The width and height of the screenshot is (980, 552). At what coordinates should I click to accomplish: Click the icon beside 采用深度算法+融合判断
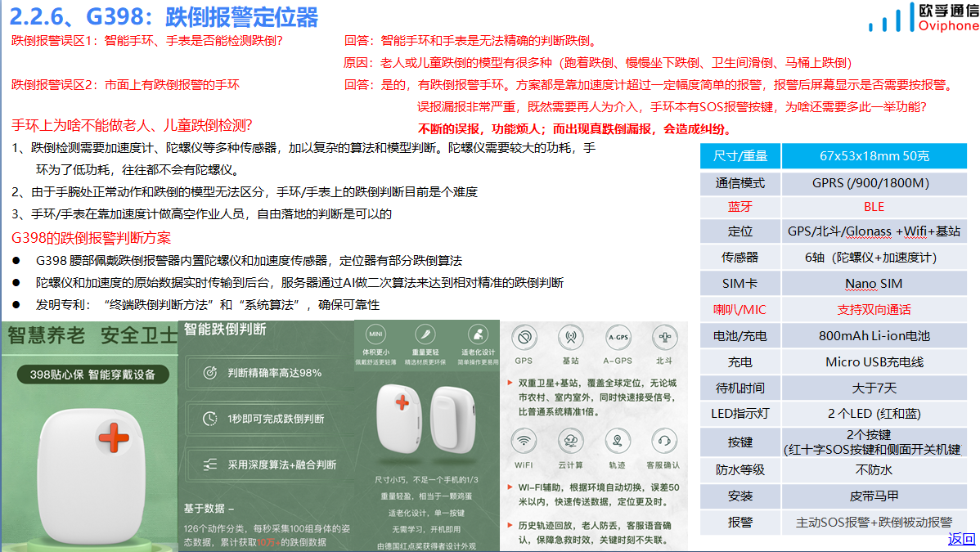(x=210, y=464)
